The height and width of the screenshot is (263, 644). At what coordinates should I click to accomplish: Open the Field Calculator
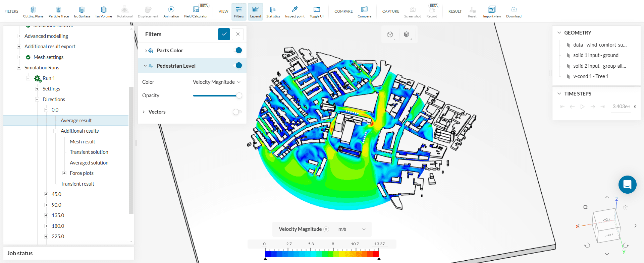click(196, 12)
